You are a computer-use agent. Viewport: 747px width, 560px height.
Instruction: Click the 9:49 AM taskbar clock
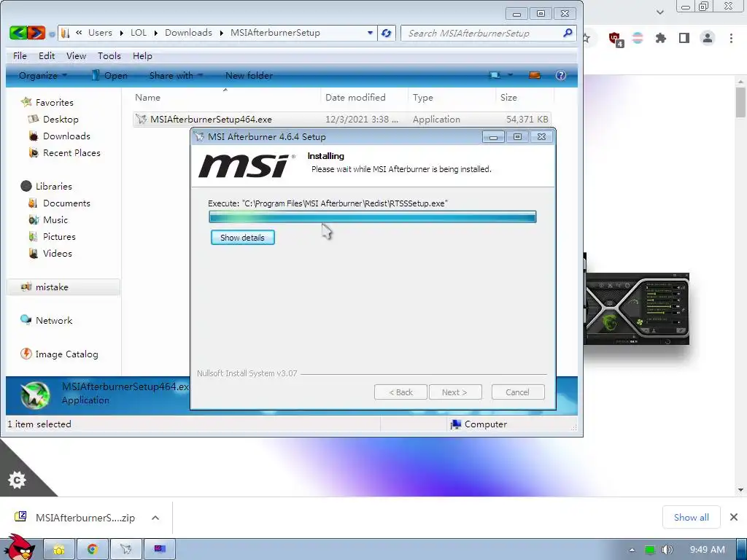coord(707,550)
